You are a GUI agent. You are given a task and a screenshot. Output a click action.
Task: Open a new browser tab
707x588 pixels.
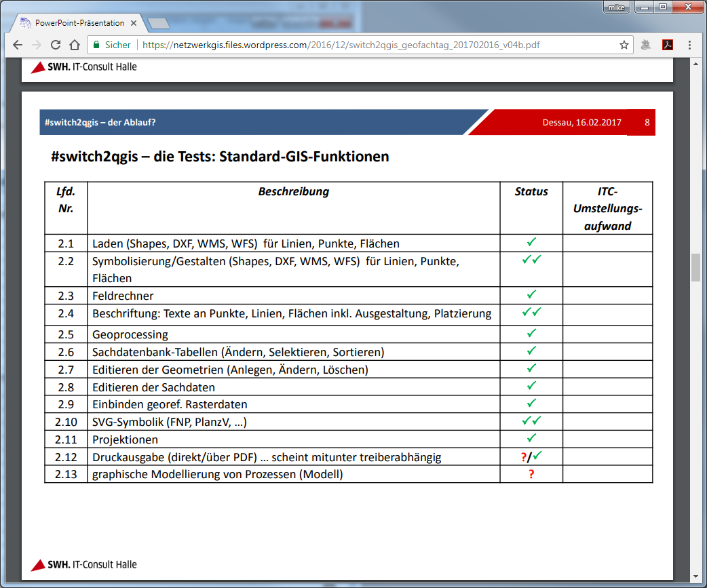(158, 24)
